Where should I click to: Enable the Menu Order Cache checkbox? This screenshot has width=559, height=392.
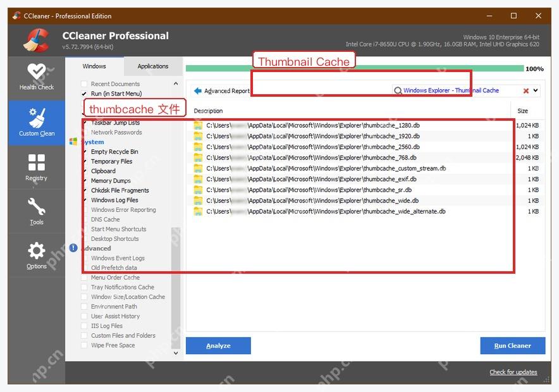pyautogui.click(x=84, y=278)
